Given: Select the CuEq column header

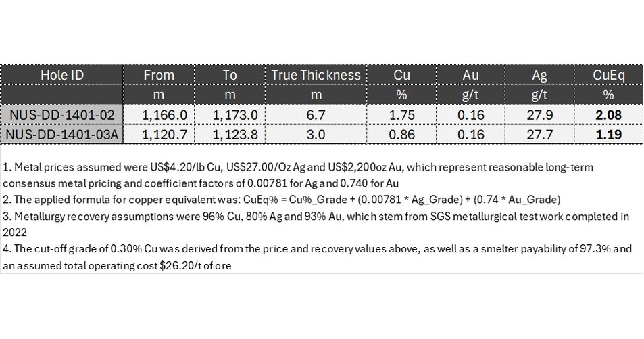Looking at the screenshot, I should [608, 75].
